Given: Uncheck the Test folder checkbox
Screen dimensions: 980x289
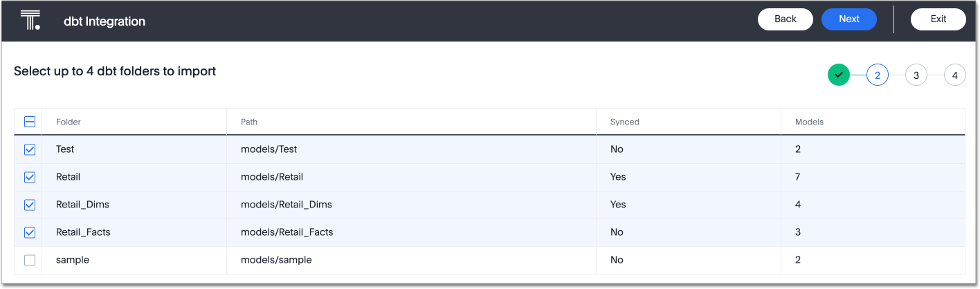Looking at the screenshot, I should tap(30, 149).
